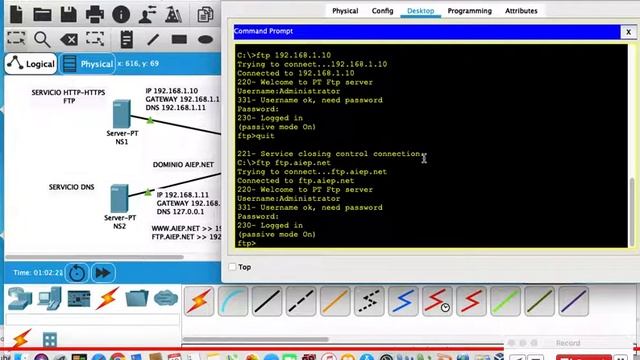Pick the automatic connection lightning cable

pos(199,301)
